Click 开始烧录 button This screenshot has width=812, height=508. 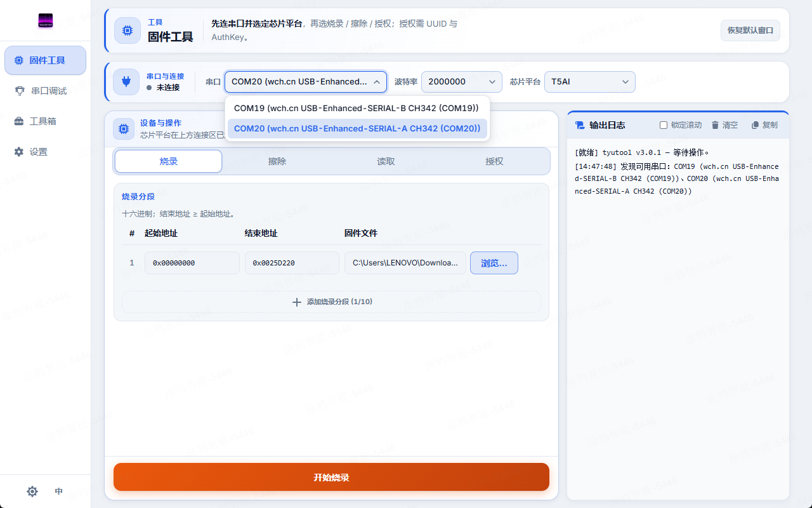coord(331,477)
